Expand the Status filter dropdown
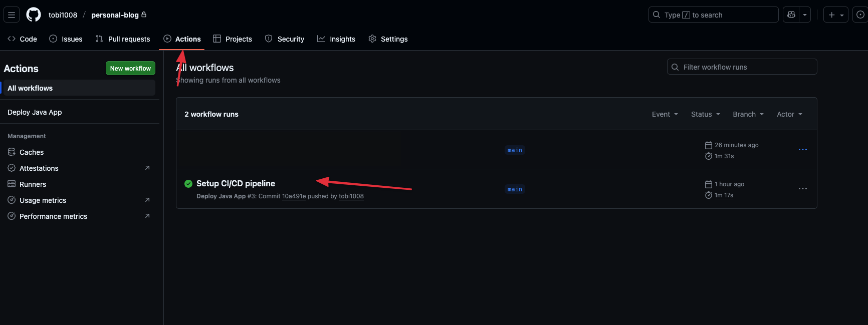 (705, 114)
